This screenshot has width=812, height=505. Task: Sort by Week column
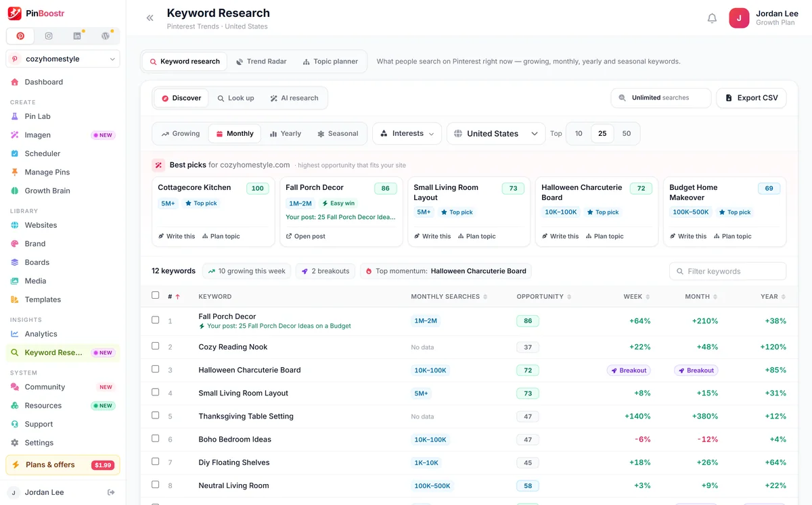pos(637,296)
